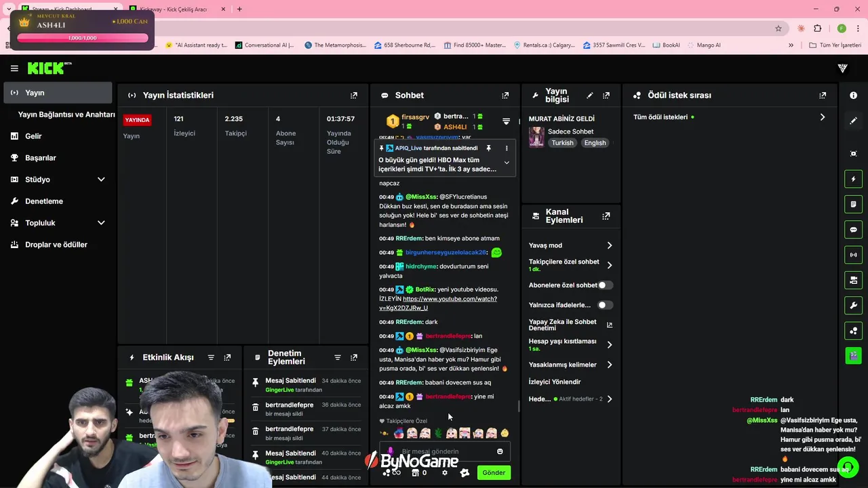
Task: Pop out the Etkinlik Akışı panel
Action: (x=227, y=357)
